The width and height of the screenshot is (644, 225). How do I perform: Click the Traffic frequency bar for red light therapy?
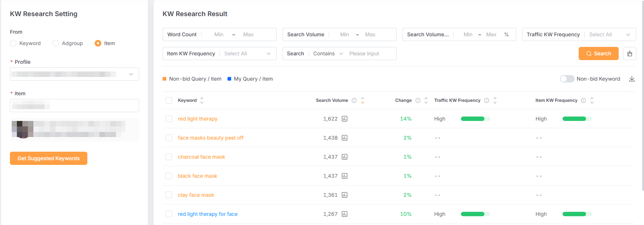pos(475,119)
